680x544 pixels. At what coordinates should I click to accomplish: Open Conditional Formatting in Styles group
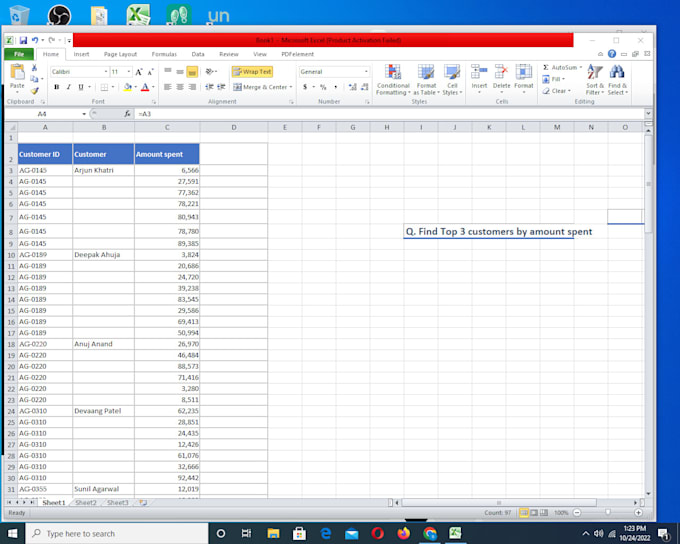393,79
